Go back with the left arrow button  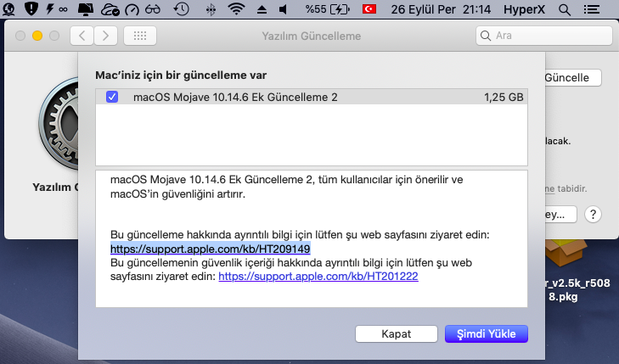82,36
